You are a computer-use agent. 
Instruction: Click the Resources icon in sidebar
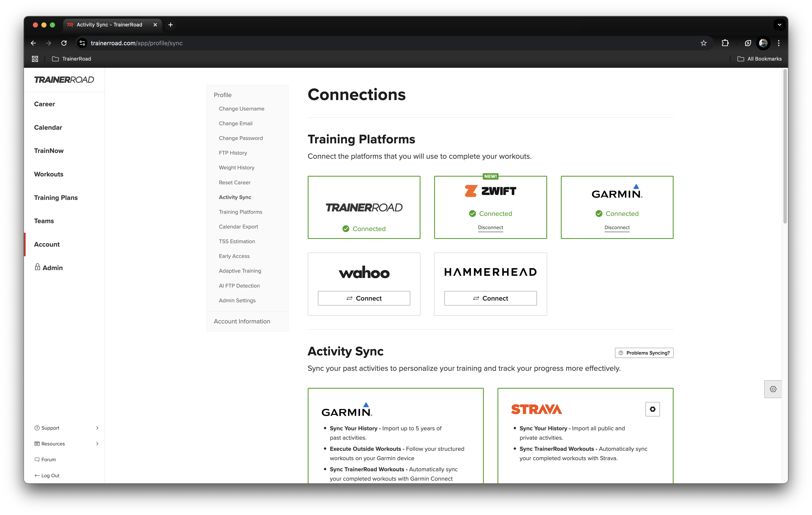pos(37,444)
